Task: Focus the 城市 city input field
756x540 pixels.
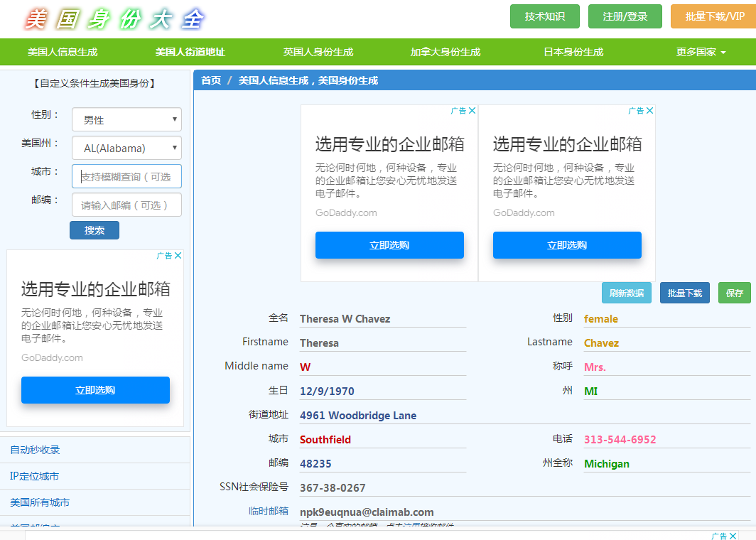Action: [126, 176]
